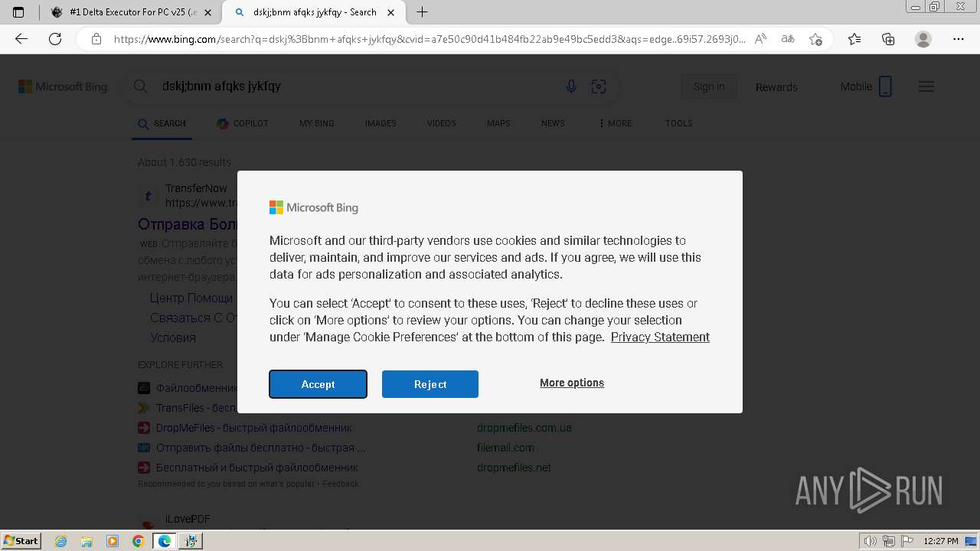Add page to favorites star icon

point(815,39)
